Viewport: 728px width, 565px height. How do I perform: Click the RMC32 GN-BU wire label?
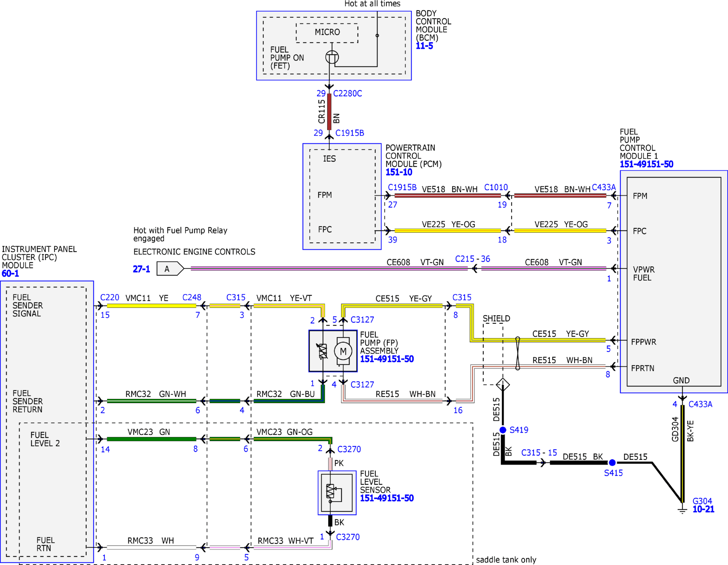(285, 394)
